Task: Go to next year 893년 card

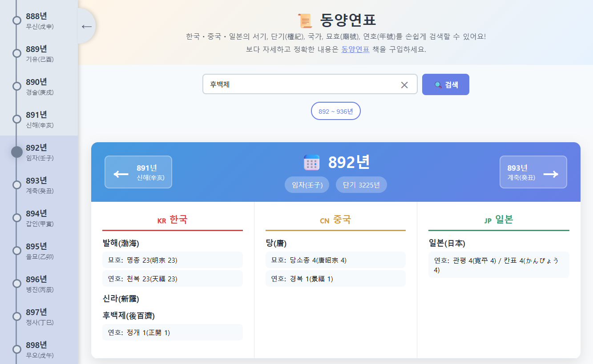Action: pos(533,172)
